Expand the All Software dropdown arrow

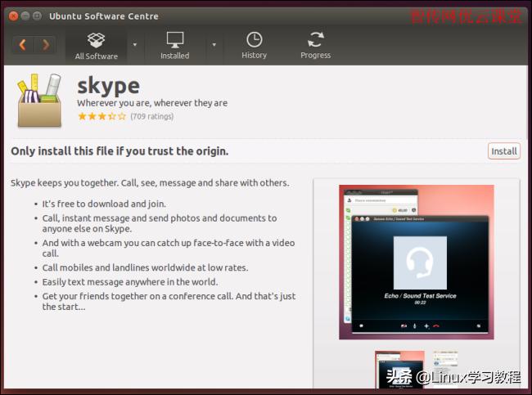pos(134,45)
